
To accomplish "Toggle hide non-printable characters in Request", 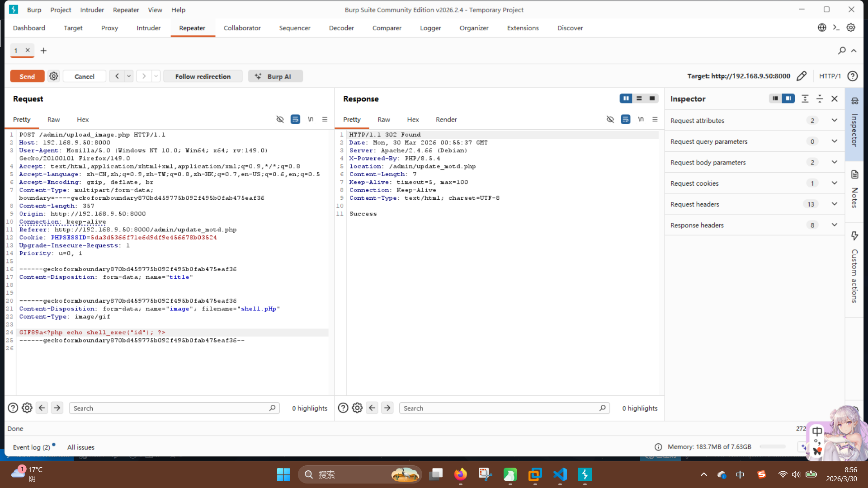I will (280, 119).
